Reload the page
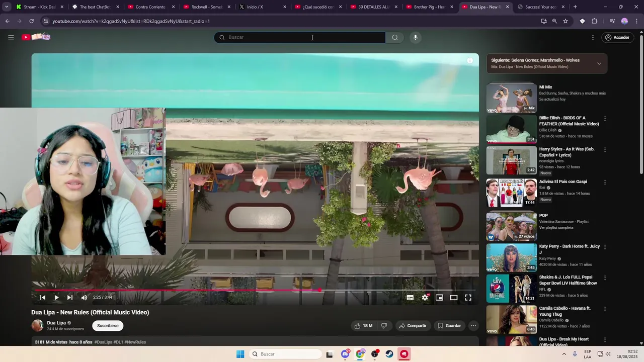This screenshot has width=644, height=362. [31, 21]
